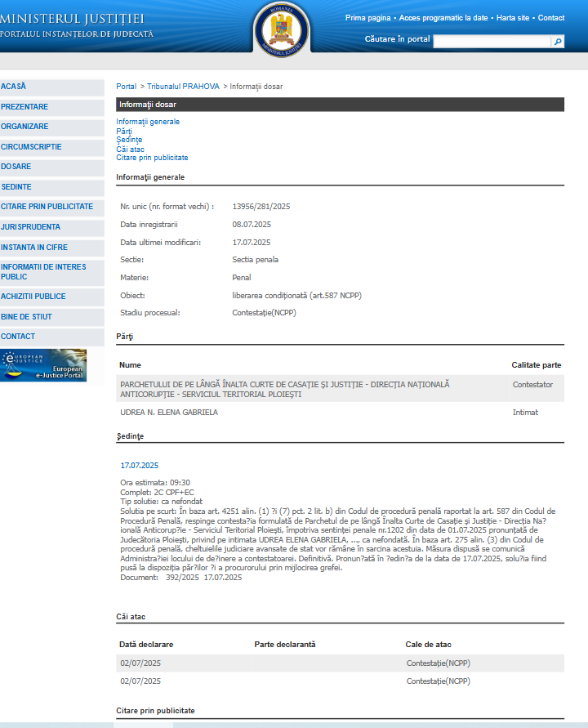Image resolution: width=588 pixels, height=728 pixels.
Task: Open JURISPRUDENTA sidebar item
Action: 52,227
